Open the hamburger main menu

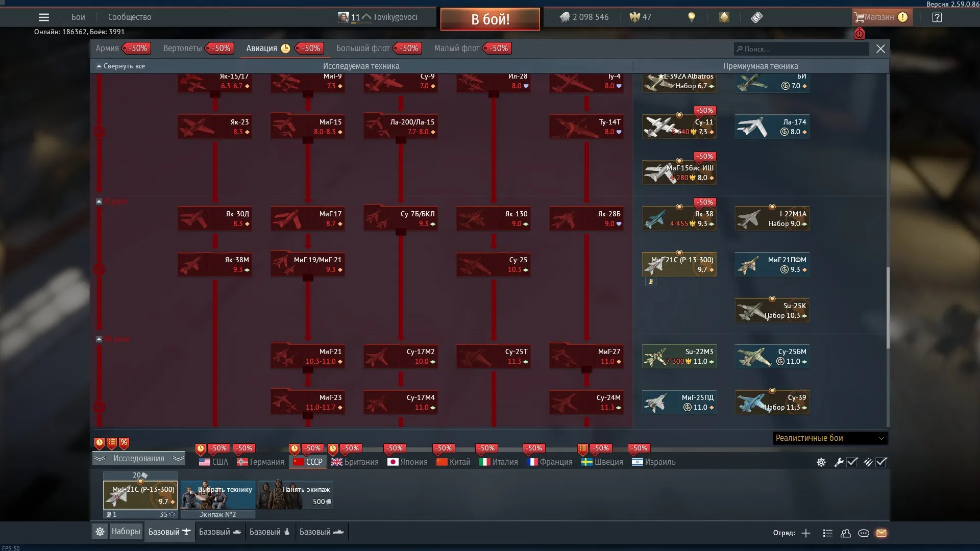[44, 17]
